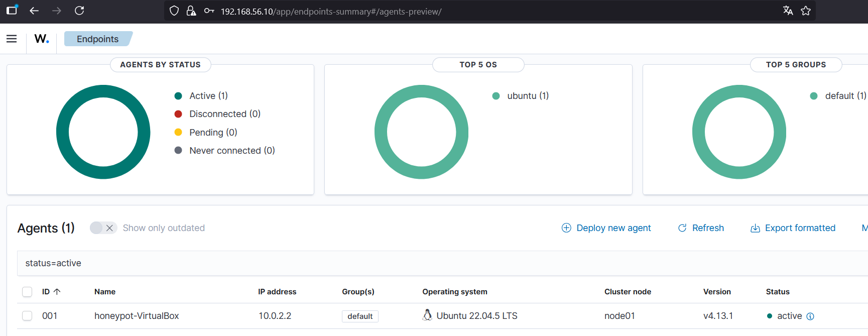Image resolution: width=868 pixels, height=336 pixels.
Task: Click Ubuntu 22.04.5 LTS cell
Action: click(x=477, y=316)
